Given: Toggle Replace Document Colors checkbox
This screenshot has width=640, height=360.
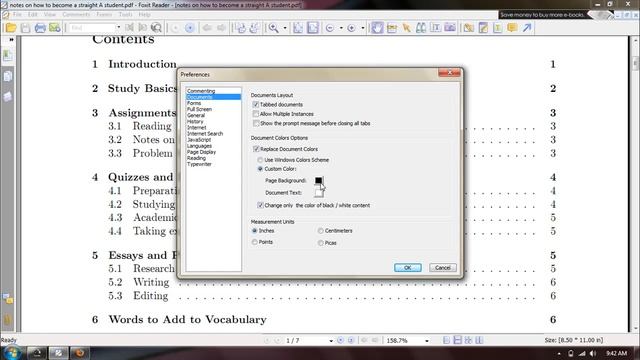Looking at the screenshot, I should (256, 149).
